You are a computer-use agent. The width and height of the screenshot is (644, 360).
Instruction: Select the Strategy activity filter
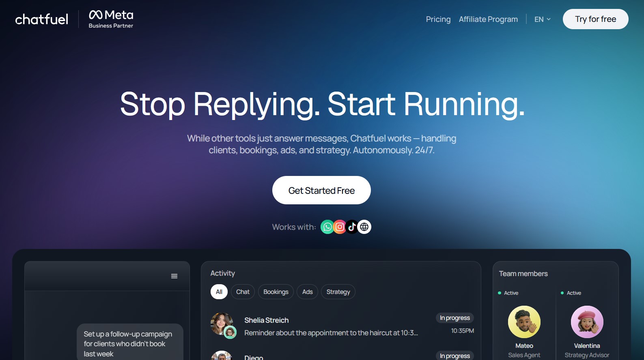point(338,292)
